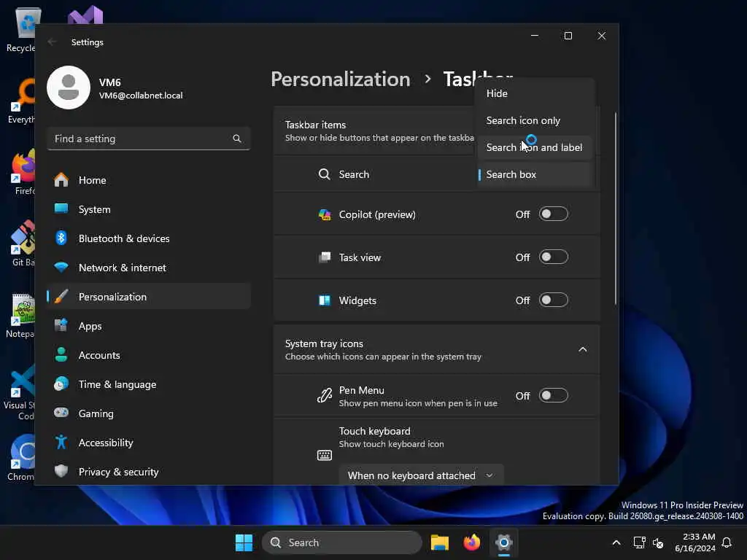Open Firefox from taskbar
The width and height of the screenshot is (747, 560).
(x=472, y=542)
